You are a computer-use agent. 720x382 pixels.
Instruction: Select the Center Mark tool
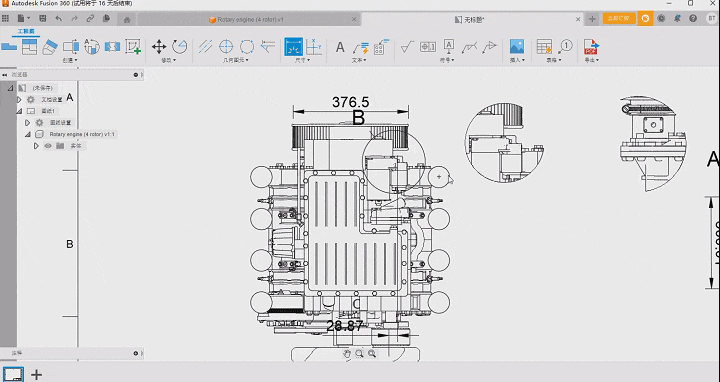(x=226, y=47)
